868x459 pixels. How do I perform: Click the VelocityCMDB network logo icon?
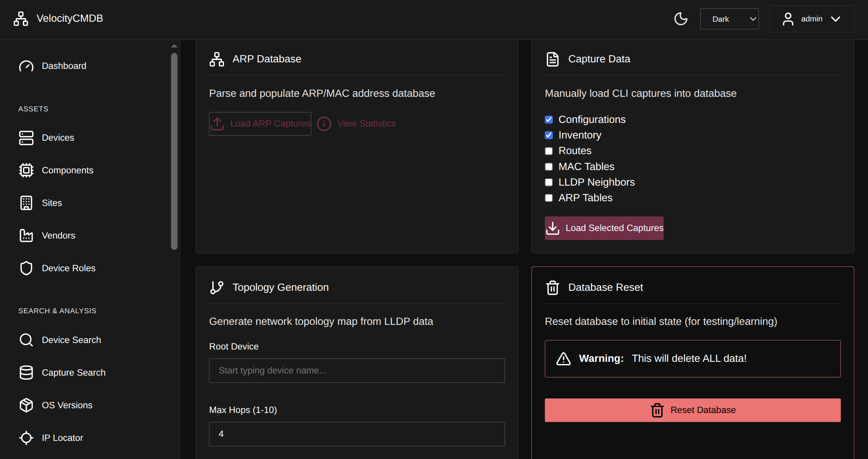tap(21, 19)
